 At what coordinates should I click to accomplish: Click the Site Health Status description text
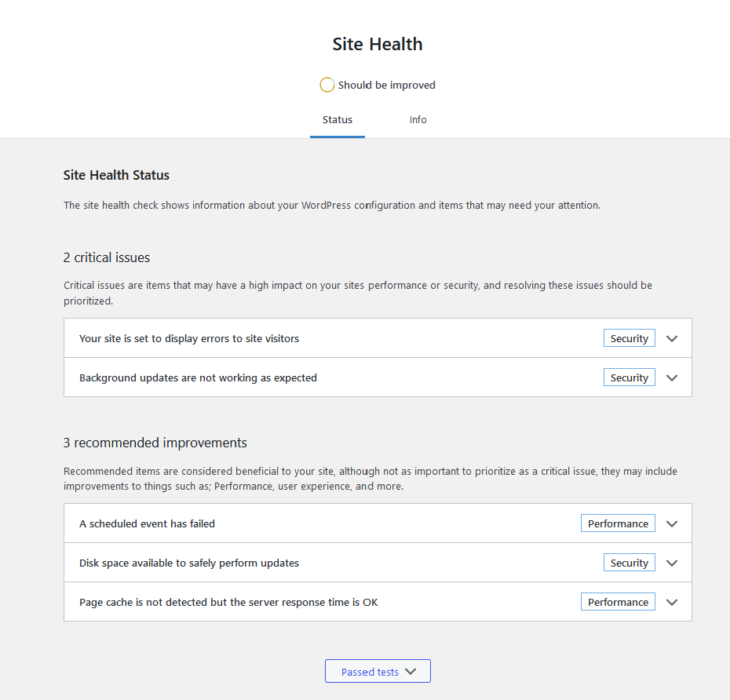330,205
